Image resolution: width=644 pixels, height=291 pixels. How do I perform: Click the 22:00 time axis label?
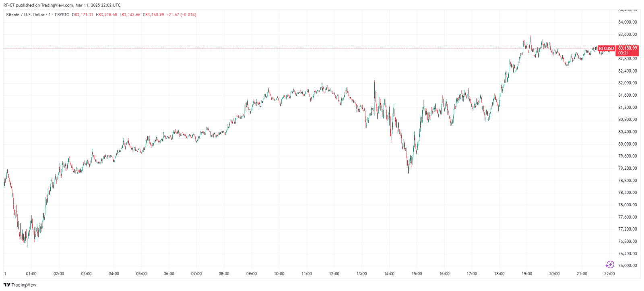pyautogui.click(x=609, y=274)
